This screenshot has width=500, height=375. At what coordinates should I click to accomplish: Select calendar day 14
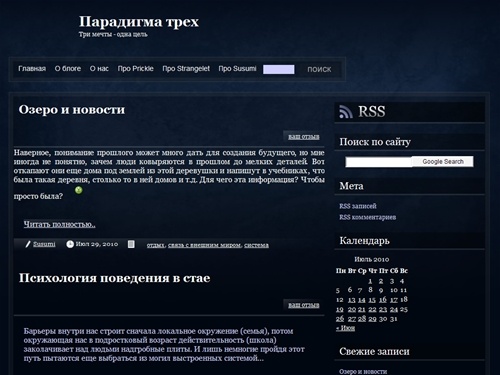362,300
